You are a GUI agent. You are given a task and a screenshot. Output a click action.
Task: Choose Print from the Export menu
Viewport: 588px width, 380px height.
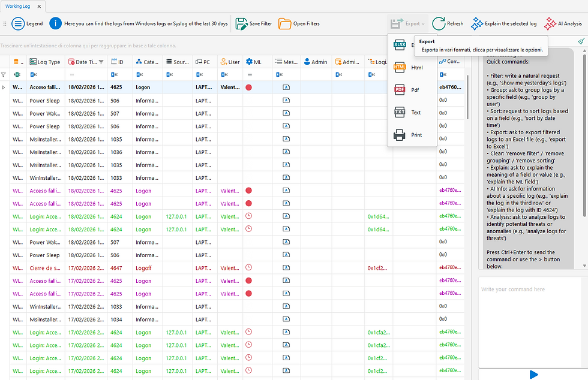click(412, 135)
